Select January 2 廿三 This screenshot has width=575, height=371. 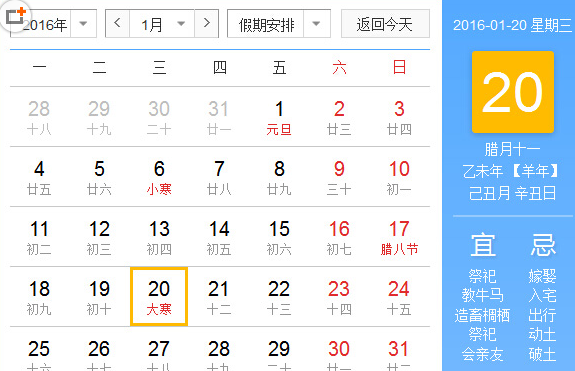(x=339, y=117)
